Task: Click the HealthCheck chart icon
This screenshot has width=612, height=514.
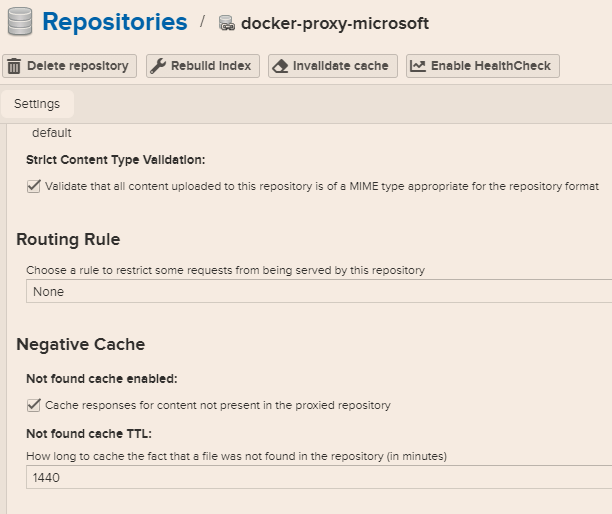Action: [x=417, y=66]
